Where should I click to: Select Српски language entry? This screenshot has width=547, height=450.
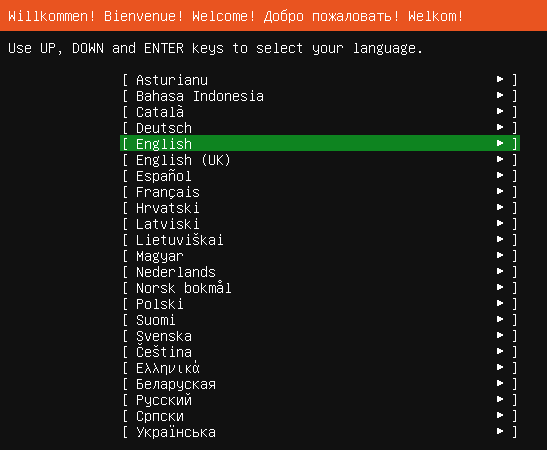320,416
